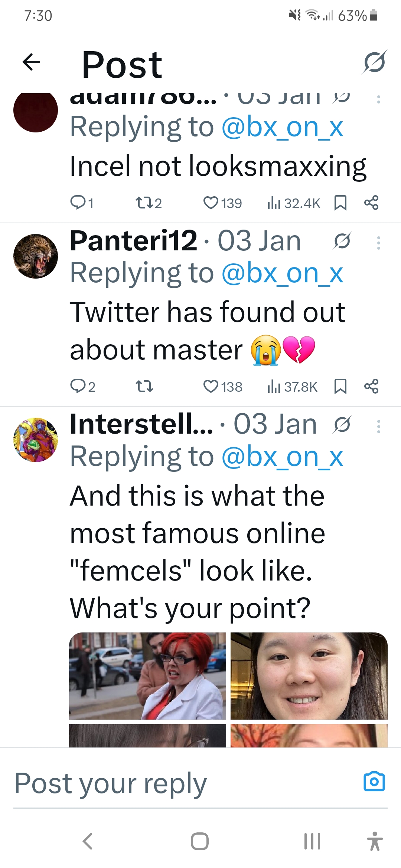This screenshot has height=868, width=401.
Task: Open camera icon to attach media
Action: [x=374, y=782]
